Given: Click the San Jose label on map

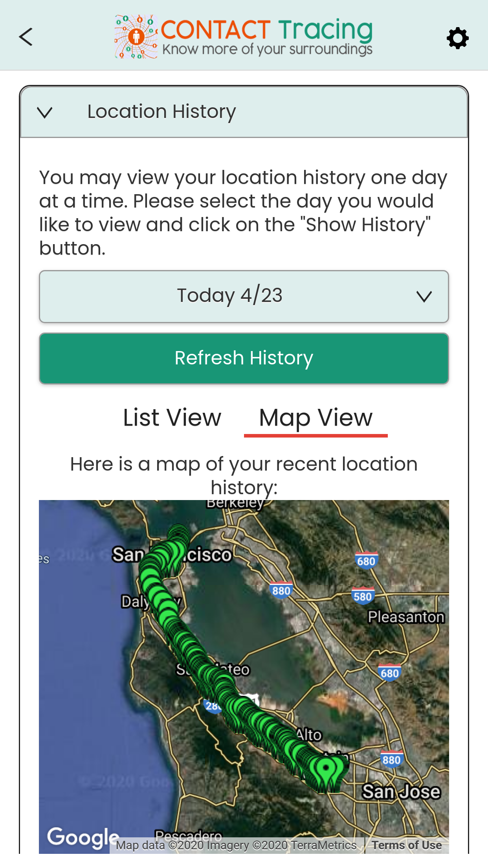Looking at the screenshot, I should 401,792.
